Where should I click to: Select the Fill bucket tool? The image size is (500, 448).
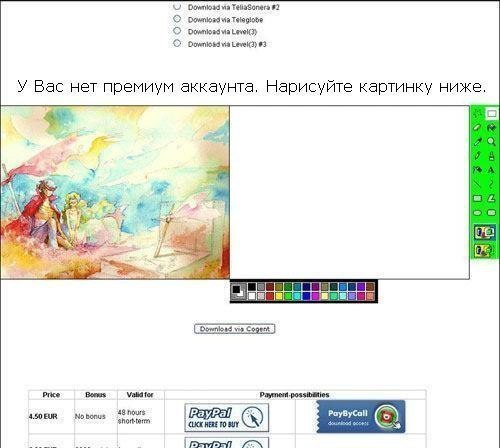[491, 128]
